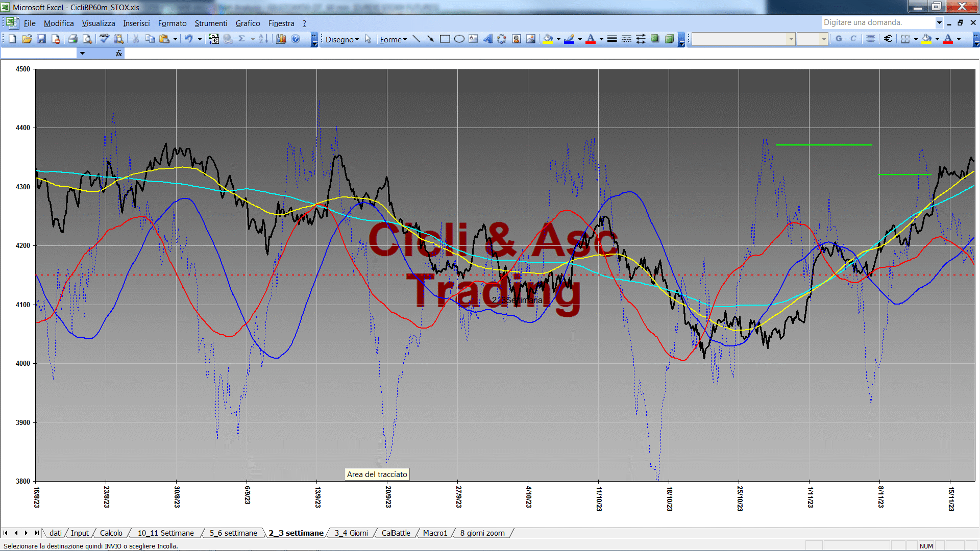The image size is (980, 551).
Task: Click the Permission restricted document icon
Action: [x=56, y=39]
